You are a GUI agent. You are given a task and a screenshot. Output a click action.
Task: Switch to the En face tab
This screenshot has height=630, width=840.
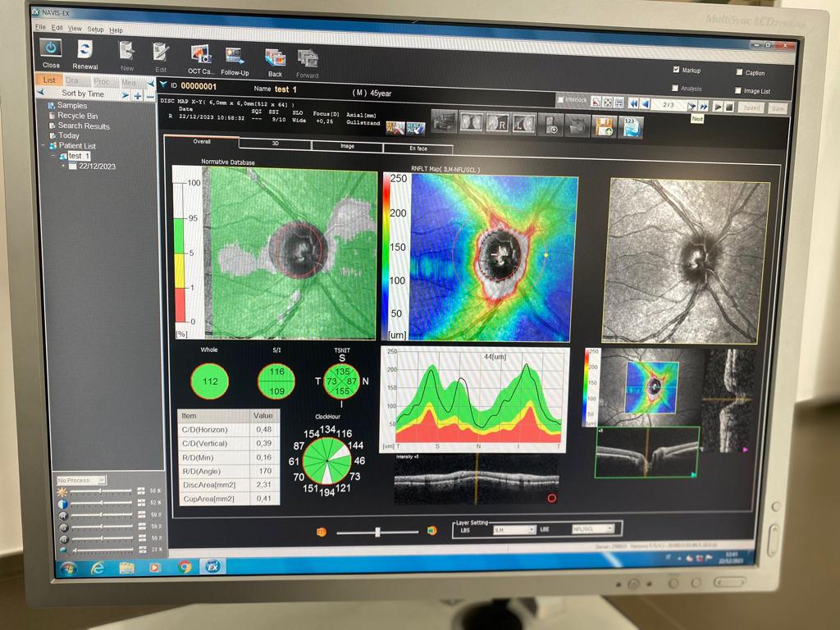pyautogui.click(x=418, y=148)
